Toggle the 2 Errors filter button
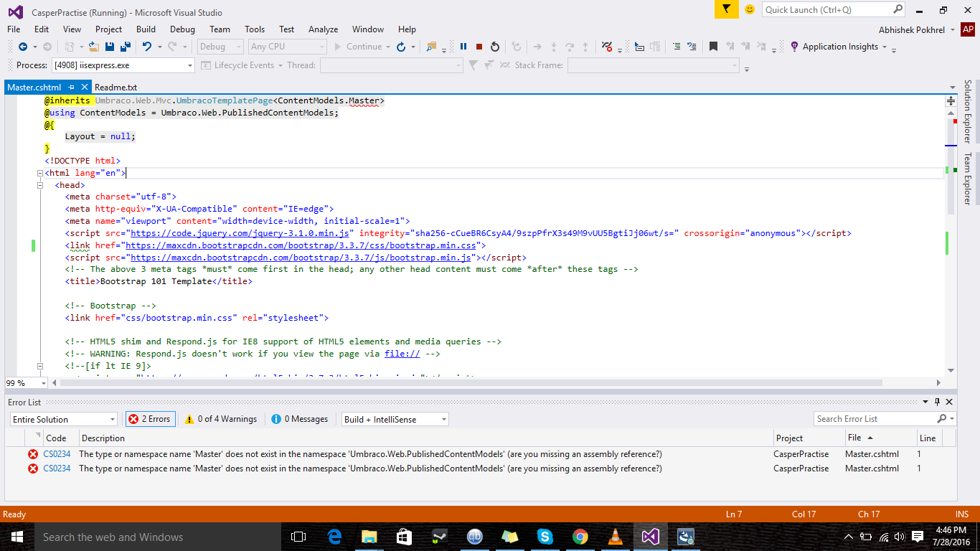 pyautogui.click(x=150, y=419)
